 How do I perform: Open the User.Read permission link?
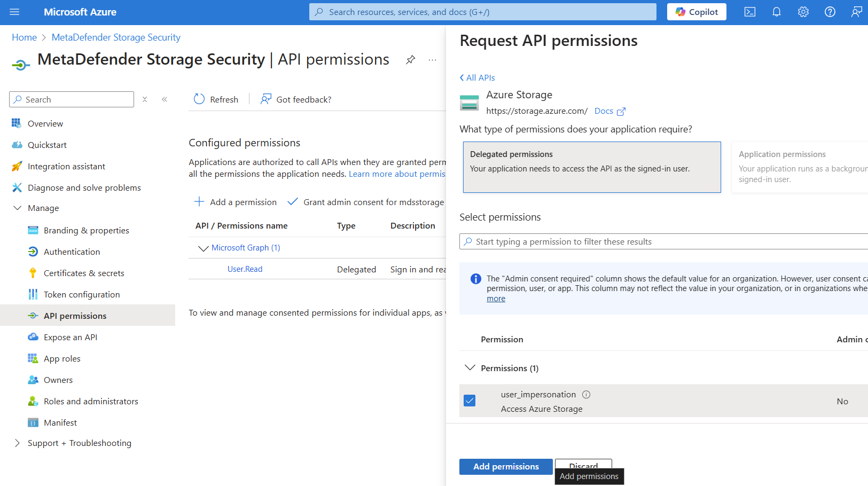point(245,269)
